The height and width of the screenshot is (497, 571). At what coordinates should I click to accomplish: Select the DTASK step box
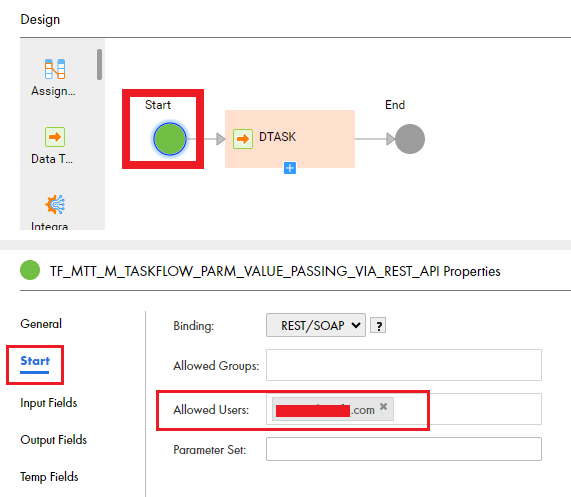point(290,139)
